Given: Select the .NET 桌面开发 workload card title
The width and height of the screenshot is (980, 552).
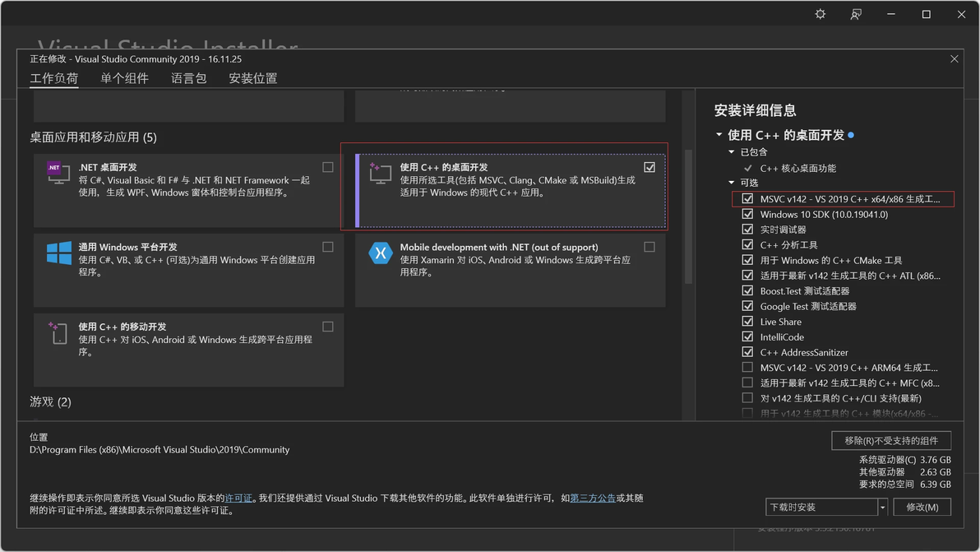Looking at the screenshot, I should pos(108,167).
